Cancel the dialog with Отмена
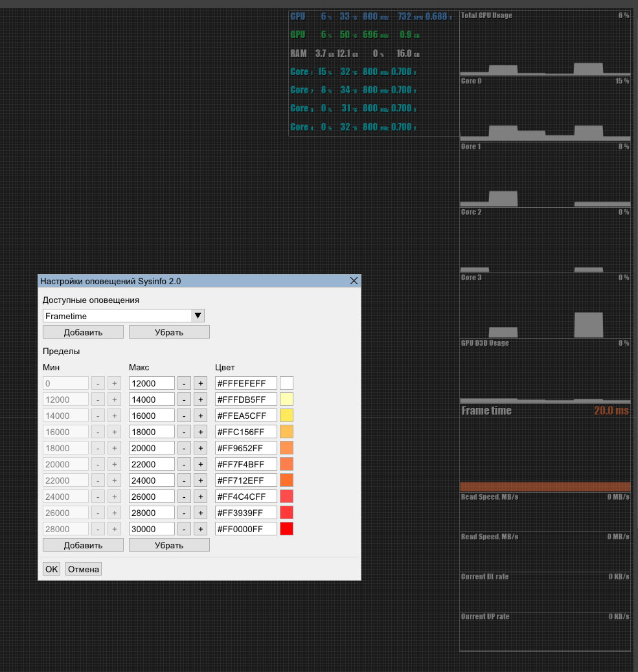 [x=83, y=569]
